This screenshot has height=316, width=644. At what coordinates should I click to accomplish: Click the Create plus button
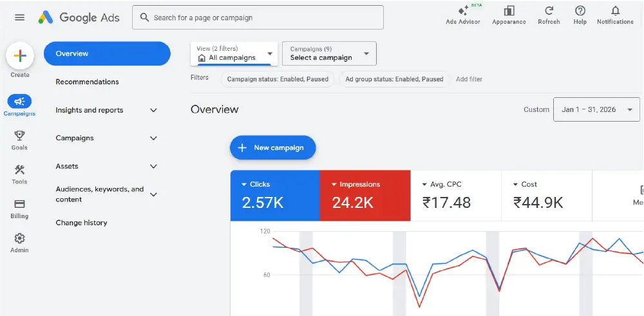click(x=20, y=56)
